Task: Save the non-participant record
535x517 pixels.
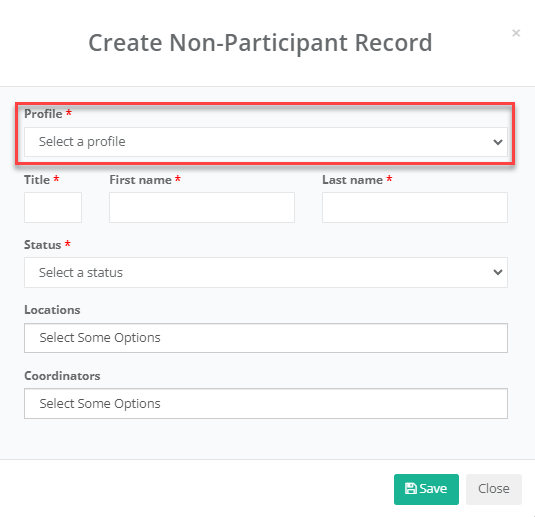Action: pyautogui.click(x=426, y=489)
